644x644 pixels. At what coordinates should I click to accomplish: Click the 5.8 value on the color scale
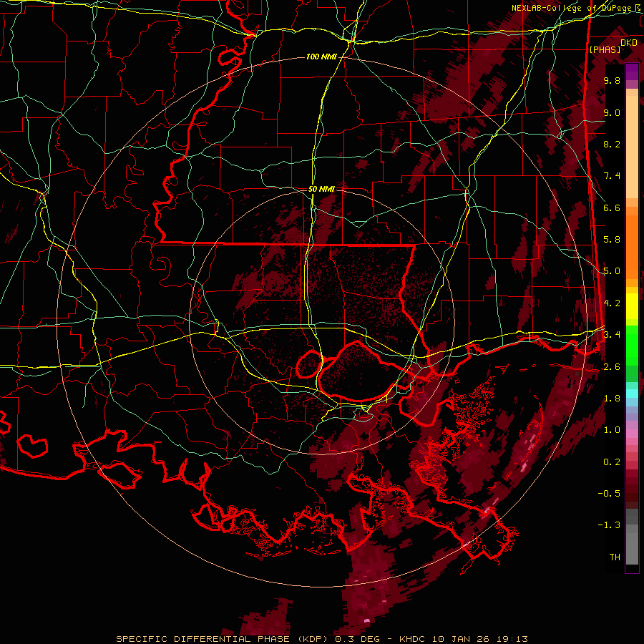[612, 240]
